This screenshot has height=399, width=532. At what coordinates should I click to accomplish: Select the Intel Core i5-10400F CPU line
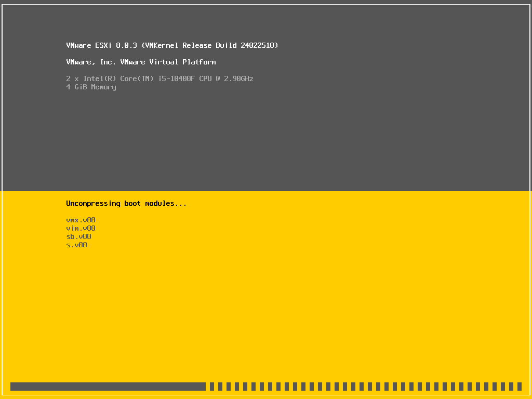coord(159,78)
